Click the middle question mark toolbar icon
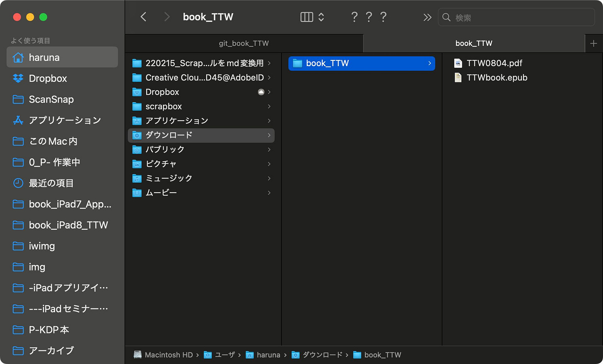This screenshot has height=364, width=603. [x=369, y=17]
